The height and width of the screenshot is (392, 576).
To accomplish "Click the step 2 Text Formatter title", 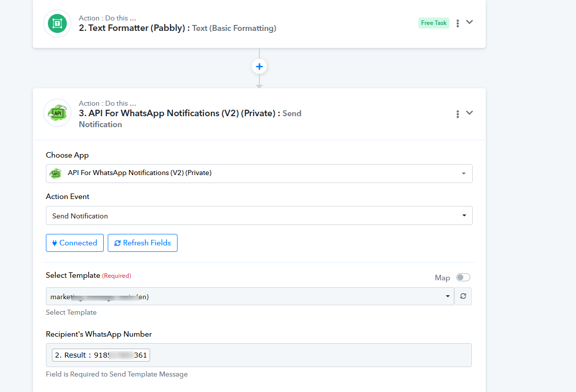I will pos(178,28).
